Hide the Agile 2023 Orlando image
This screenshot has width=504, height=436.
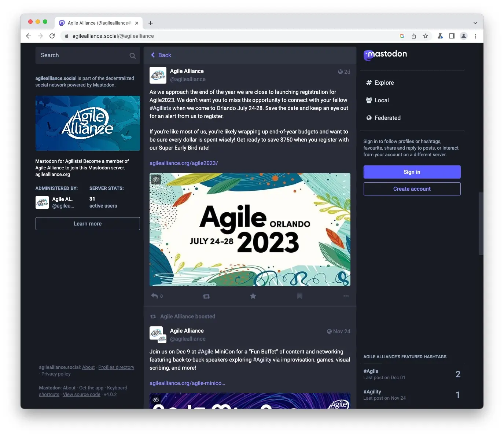[x=156, y=179]
